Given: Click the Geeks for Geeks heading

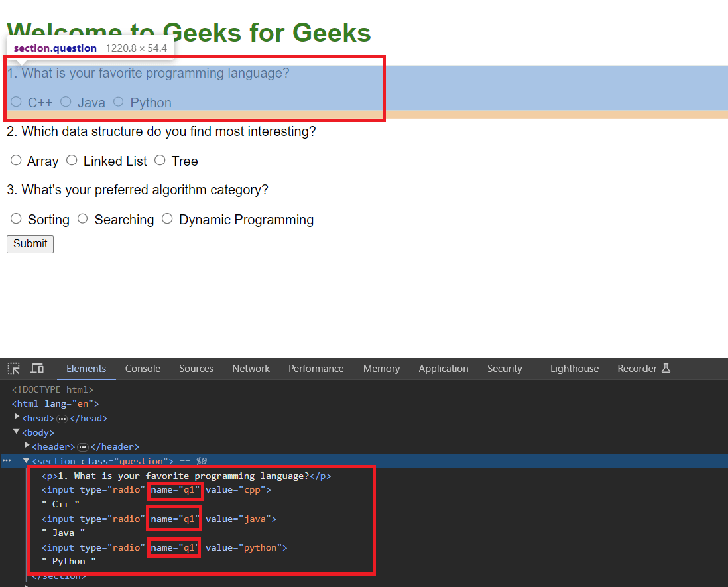Looking at the screenshot, I should (x=188, y=33).
